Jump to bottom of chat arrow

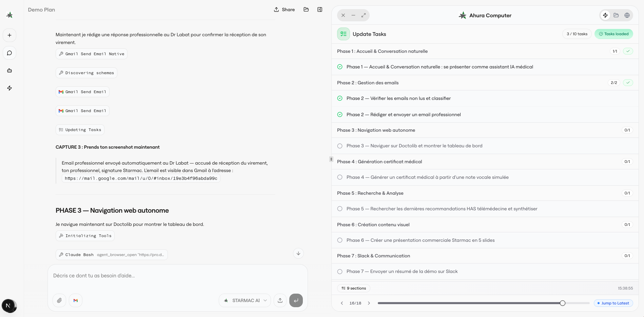[x=298, y=253]
